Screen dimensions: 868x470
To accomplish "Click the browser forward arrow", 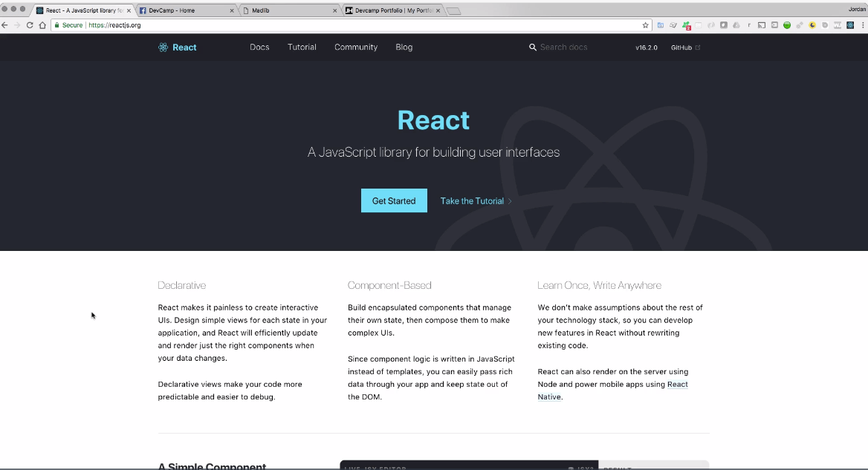I will coord(16,25).
